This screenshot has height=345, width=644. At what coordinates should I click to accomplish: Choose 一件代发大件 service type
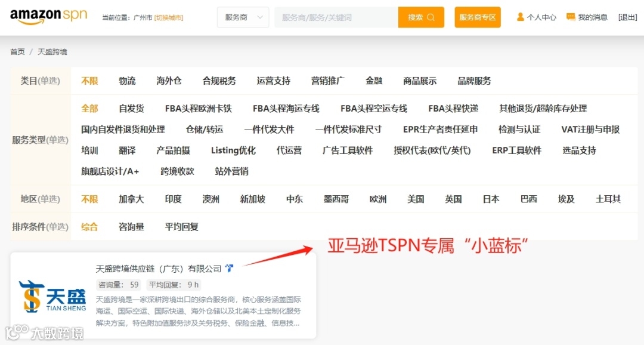pyautogui.click(x=270, y=130)
